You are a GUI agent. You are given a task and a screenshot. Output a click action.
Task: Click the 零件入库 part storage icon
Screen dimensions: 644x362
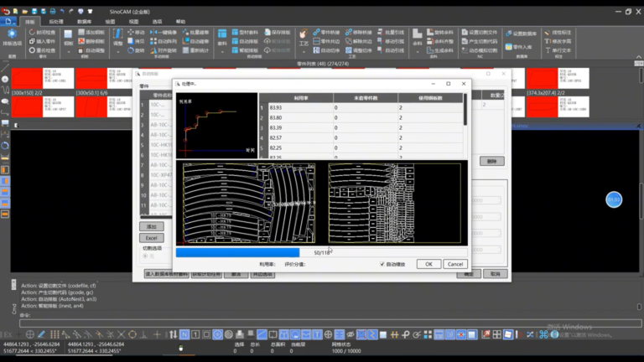point(508,47)
